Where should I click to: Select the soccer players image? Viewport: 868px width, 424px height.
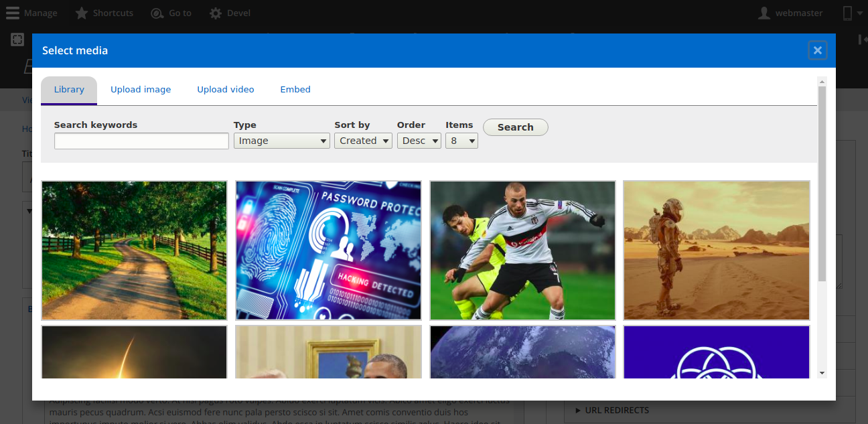pos(522,250)
